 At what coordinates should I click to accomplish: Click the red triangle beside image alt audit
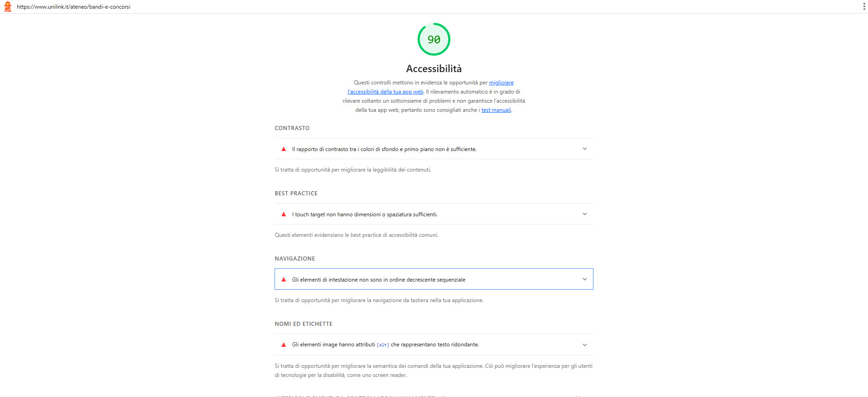point(284,345)
